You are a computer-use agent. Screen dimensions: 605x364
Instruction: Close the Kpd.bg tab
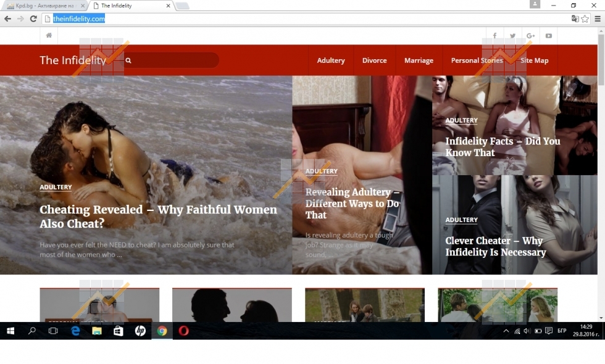(x=83, y=6)
